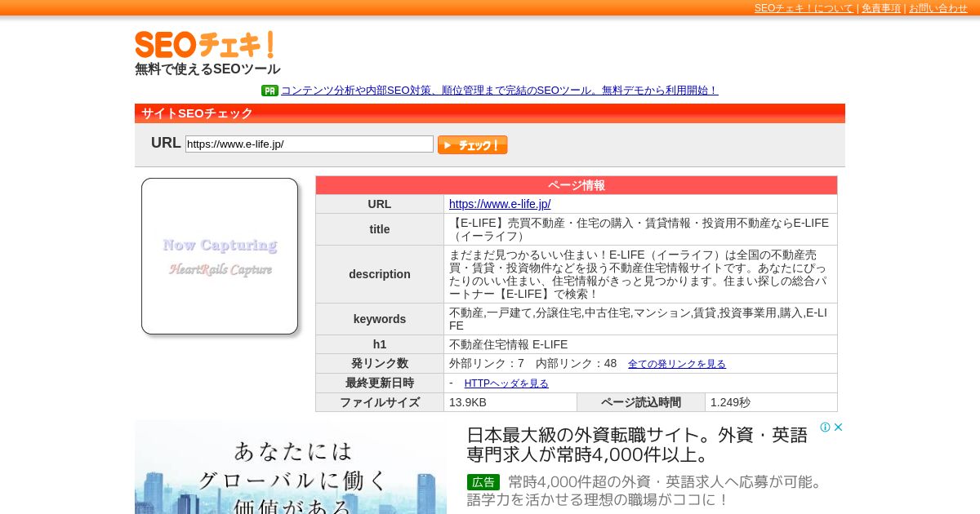Open 全ての発リンクを見る link
Image resolution: width=980 pixels, height=514 pixels.
[x=677, y=364]
